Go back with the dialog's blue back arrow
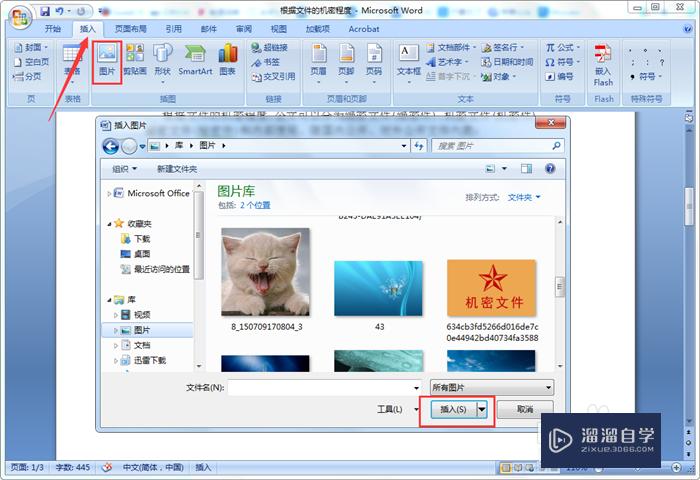Image resolution: width=700 pixels, height=480 pixels. pos(110,146)
